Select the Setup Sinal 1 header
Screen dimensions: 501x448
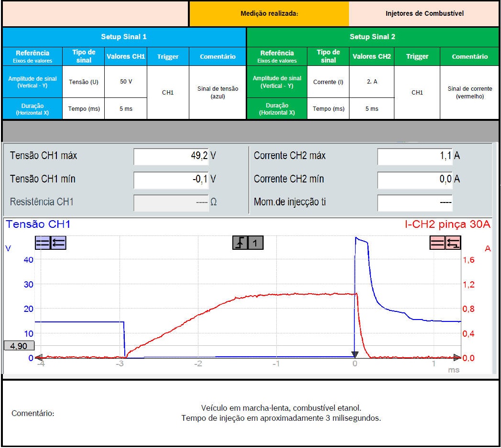tap(124, 37)
